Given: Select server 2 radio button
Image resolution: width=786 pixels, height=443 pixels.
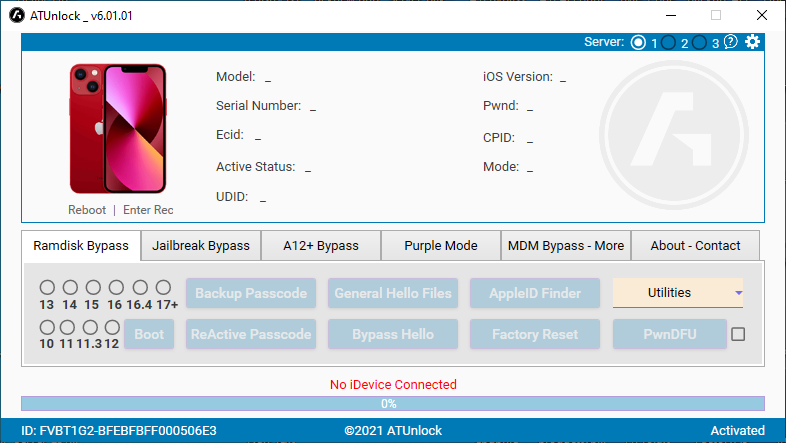Looking at the screenshot, I should point(669,42).
